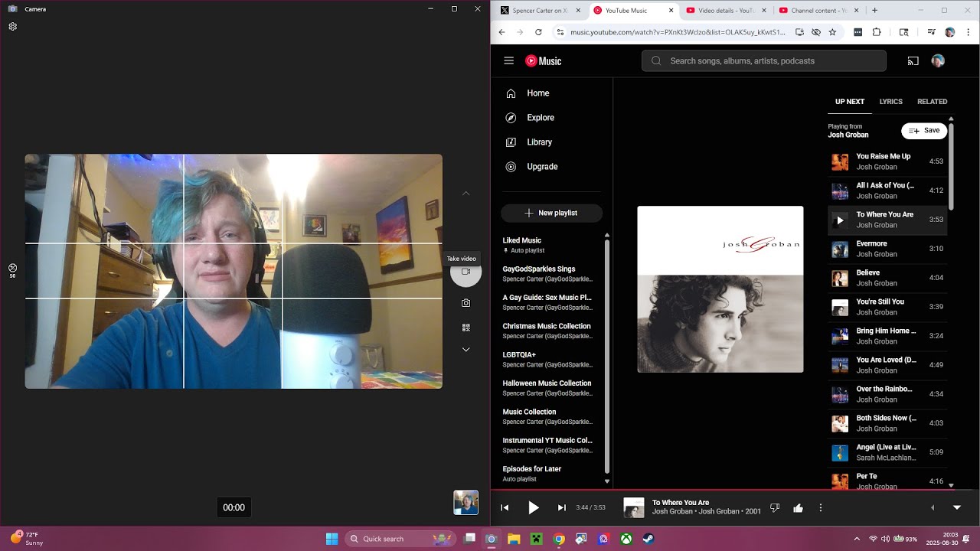Select the barcode scanner mode in Camera

pos(465,328)
